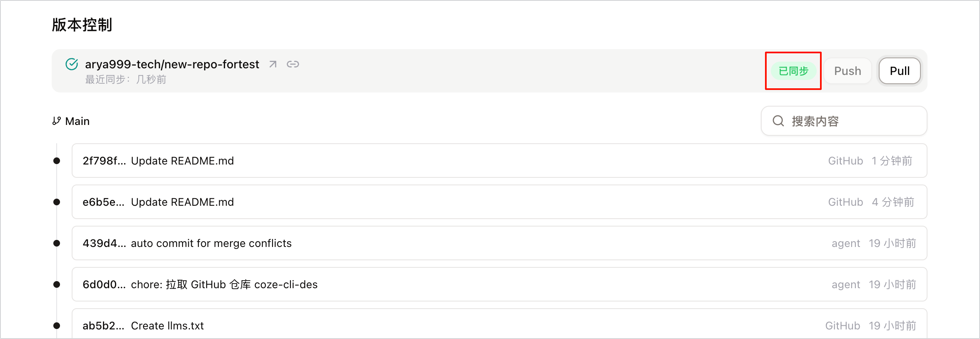
Task: Focus the 搜索内容 search field
Action: (844, 121)
